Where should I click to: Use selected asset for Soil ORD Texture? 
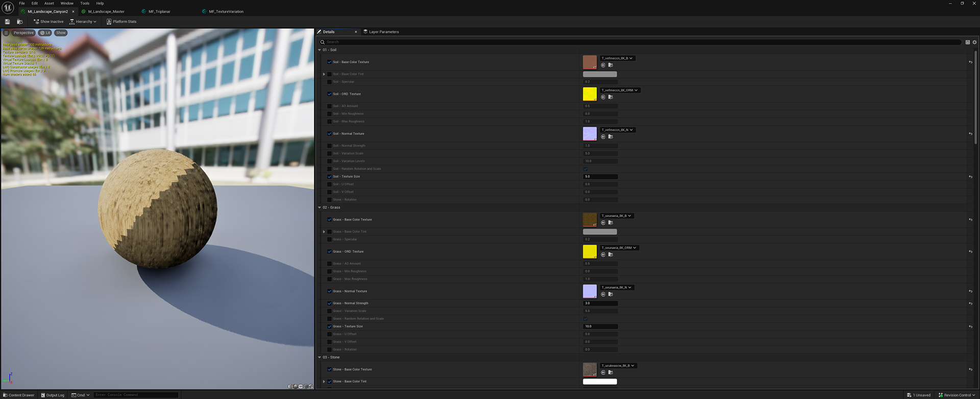pos(603,97)
